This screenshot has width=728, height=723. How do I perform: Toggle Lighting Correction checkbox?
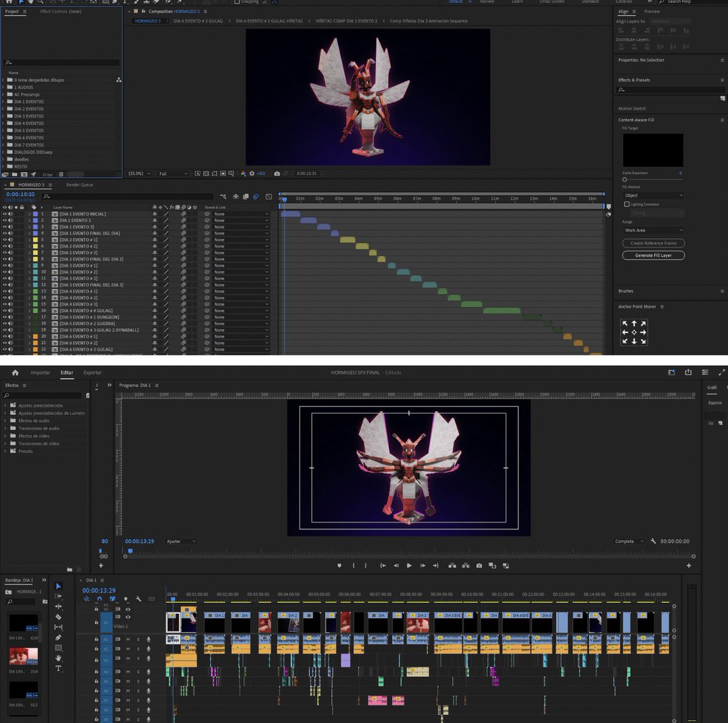click(x=627, y=204)
